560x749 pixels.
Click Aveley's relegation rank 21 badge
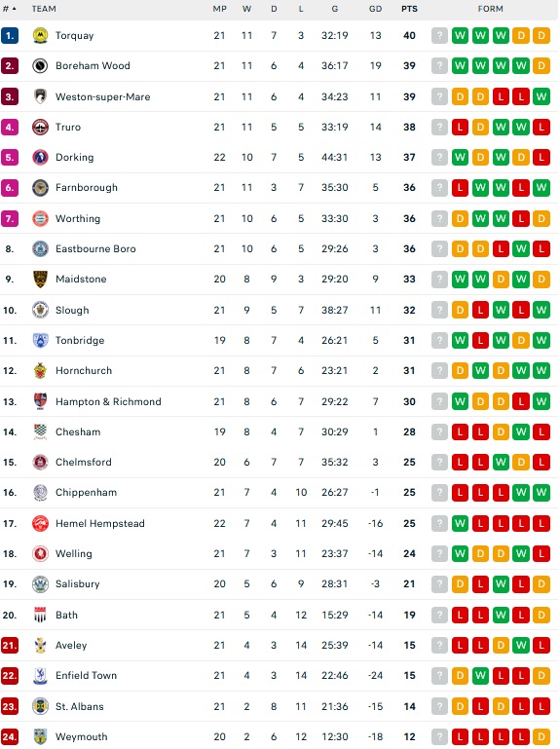(10, 646)
